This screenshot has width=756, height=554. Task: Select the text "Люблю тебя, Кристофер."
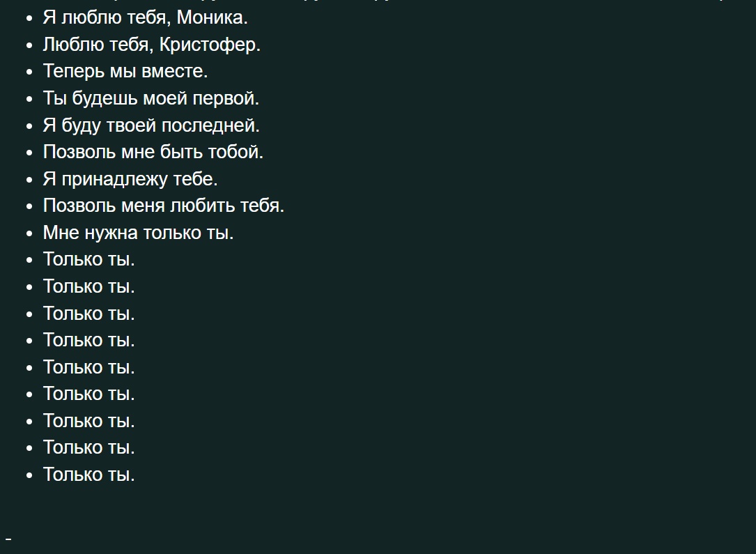coord(152,45)
